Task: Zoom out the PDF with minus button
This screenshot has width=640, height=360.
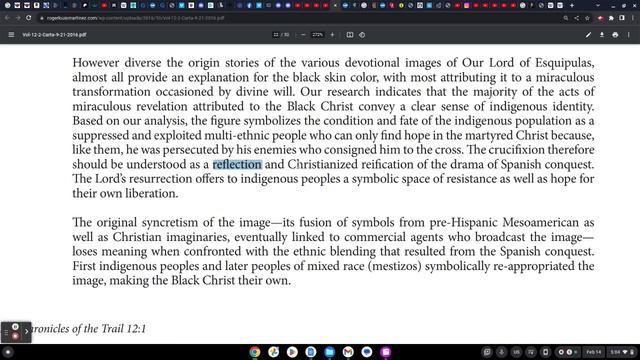Action: (303, 35)
